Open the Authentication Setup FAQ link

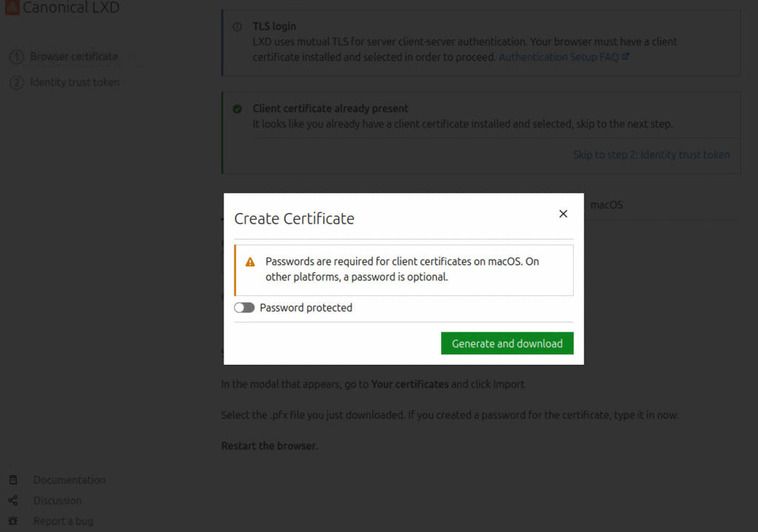coord(558,57)
